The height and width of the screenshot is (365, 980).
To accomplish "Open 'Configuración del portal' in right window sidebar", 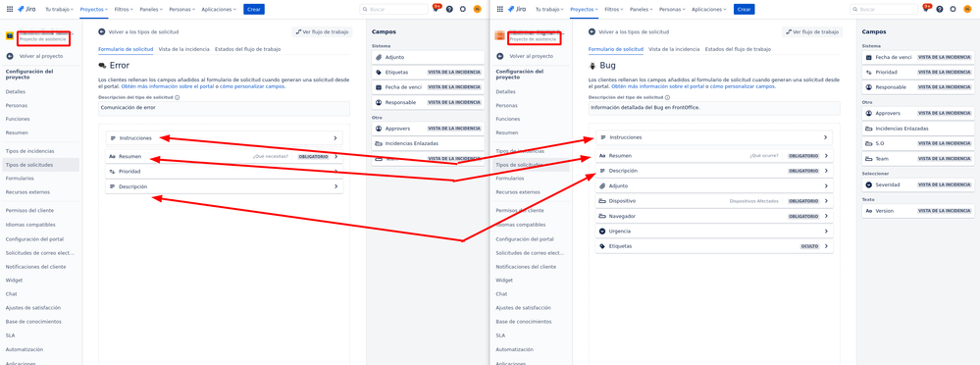I will 525,239.
